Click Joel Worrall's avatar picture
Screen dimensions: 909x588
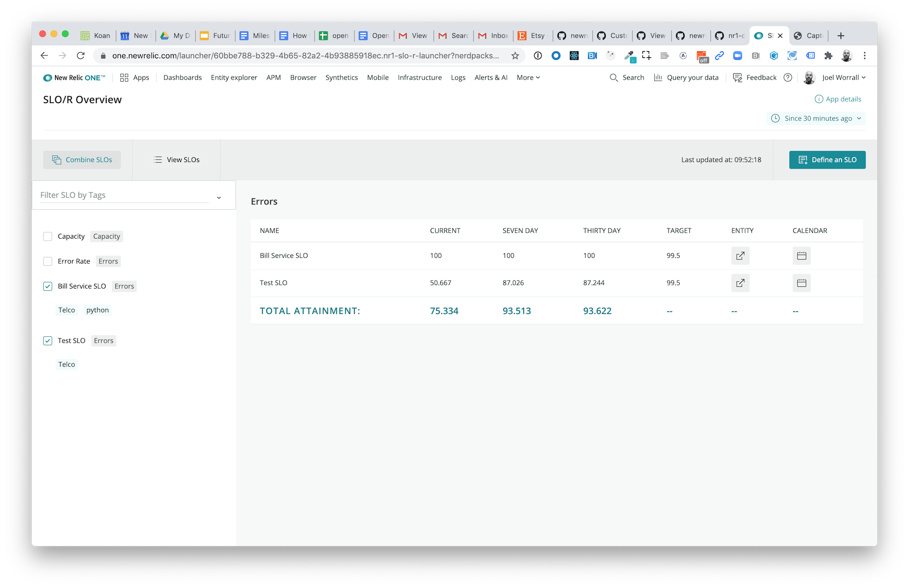(809, 78)
